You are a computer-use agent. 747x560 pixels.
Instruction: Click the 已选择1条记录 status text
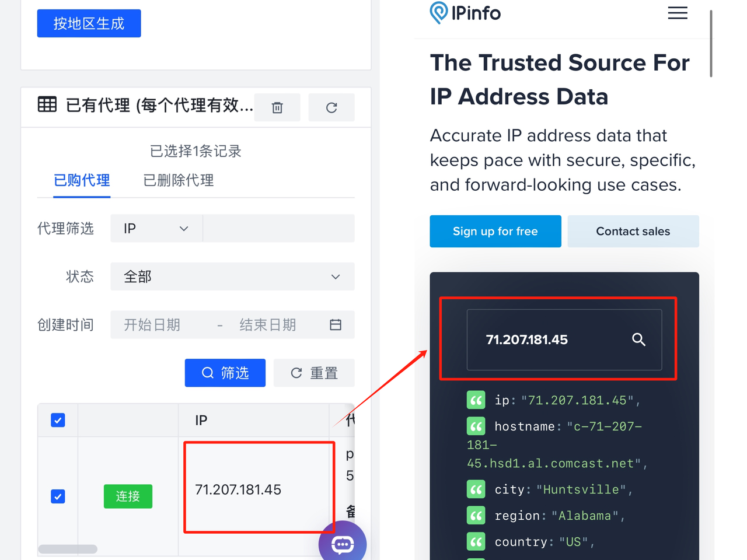[x=196, y=151]
